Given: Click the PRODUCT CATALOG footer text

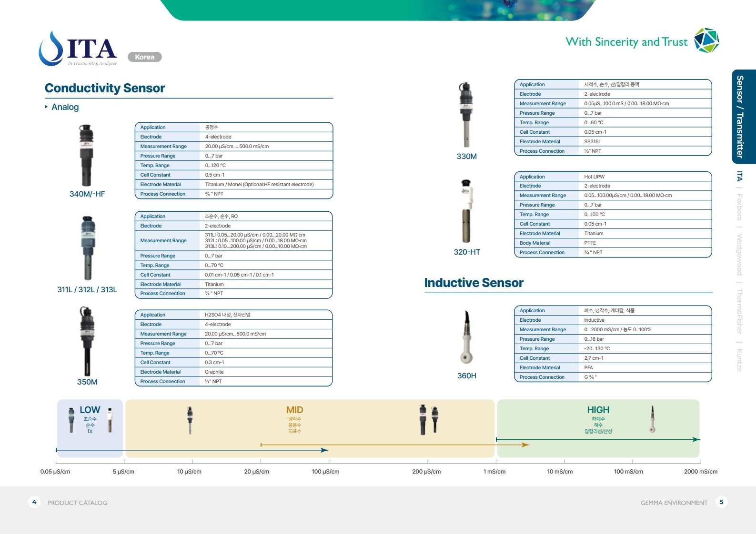Looking at the screenshot, I should point(78,503).
